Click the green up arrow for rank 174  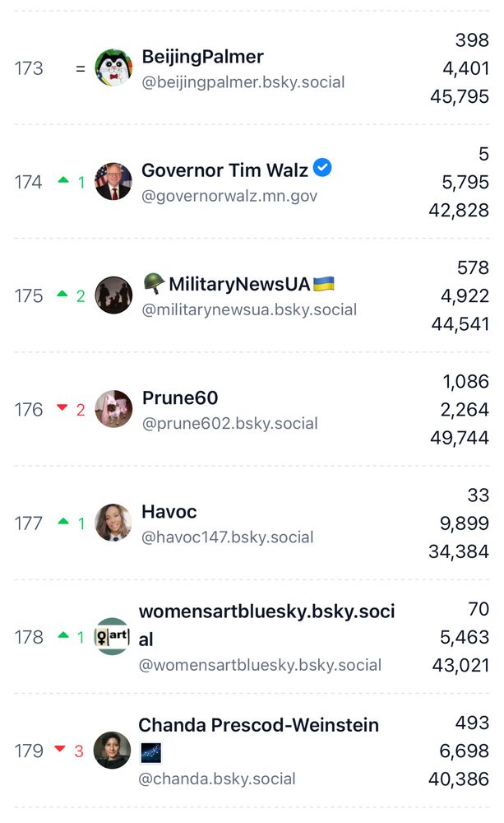[64, 181]
